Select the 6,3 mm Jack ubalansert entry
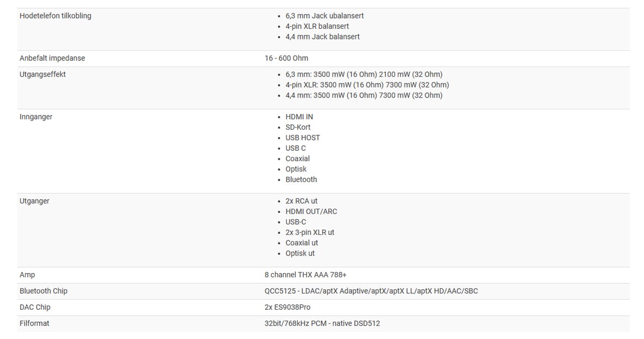644x339 pixels. click(325, 16)
